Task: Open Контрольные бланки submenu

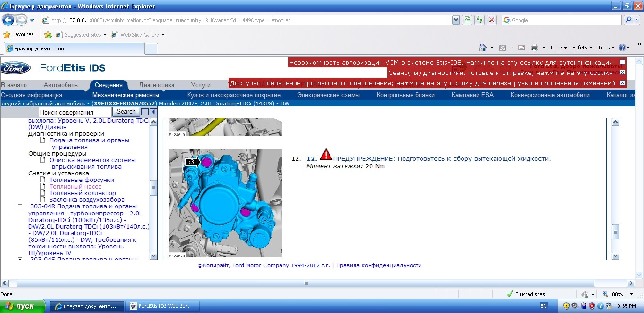Action: tap(405, 95)
